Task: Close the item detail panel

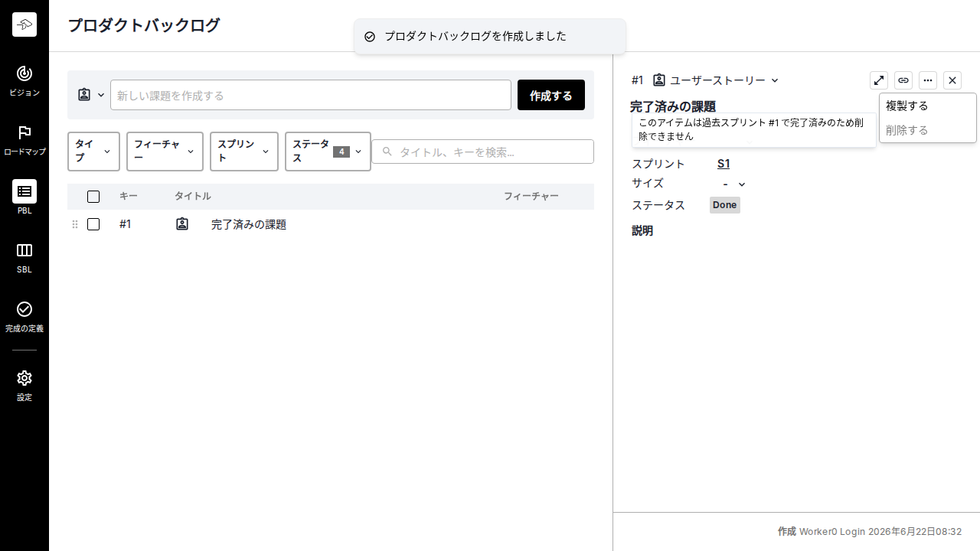Action: coord(952,80)
